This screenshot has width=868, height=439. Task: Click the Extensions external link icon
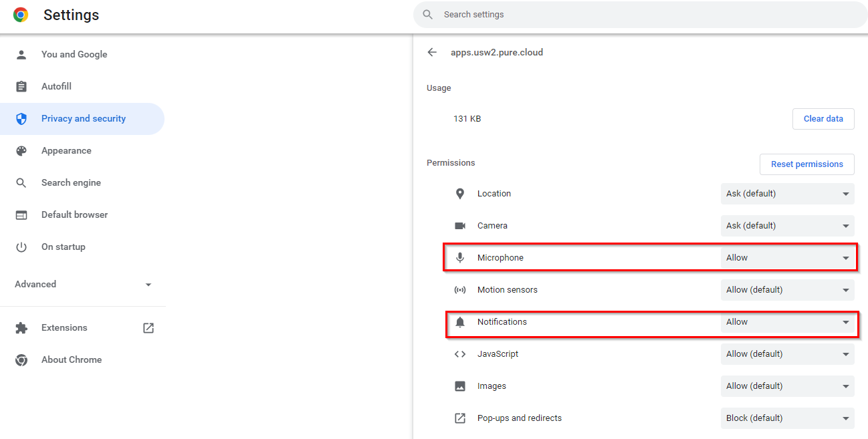(x=148, y=328)
